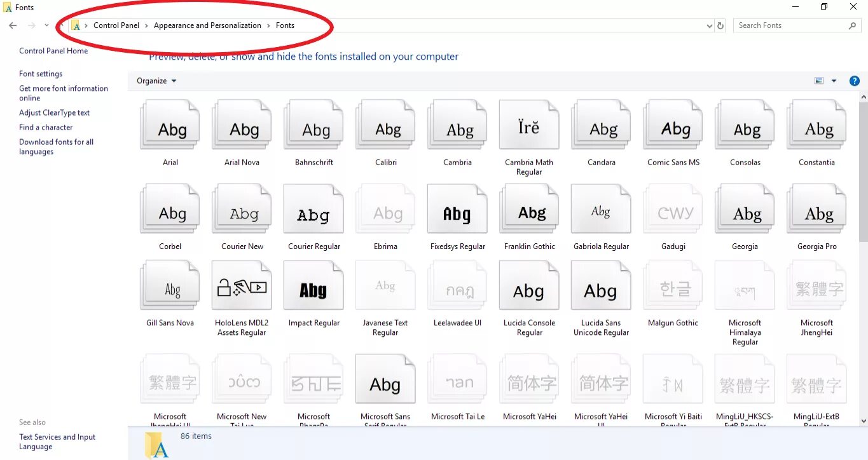This screenshot has height=460, width=868.
Task: Select the Candara font icon
Action: click(601, 125)
